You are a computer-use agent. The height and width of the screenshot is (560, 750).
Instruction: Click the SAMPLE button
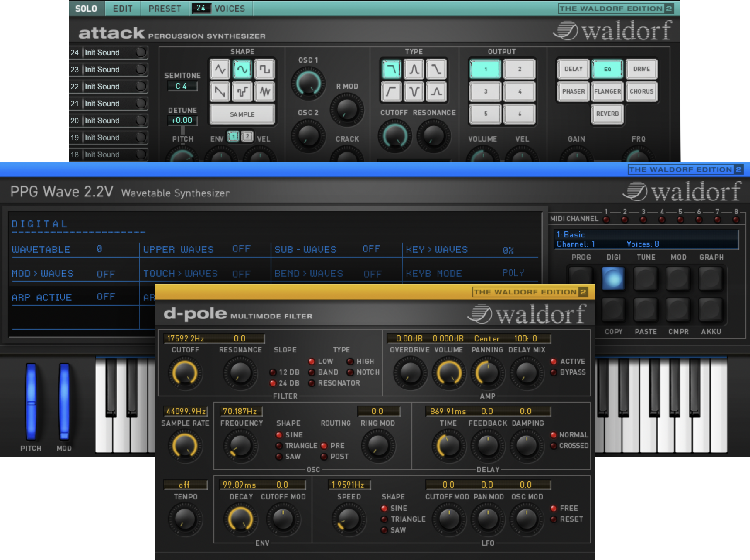click(x=242, y=114)
